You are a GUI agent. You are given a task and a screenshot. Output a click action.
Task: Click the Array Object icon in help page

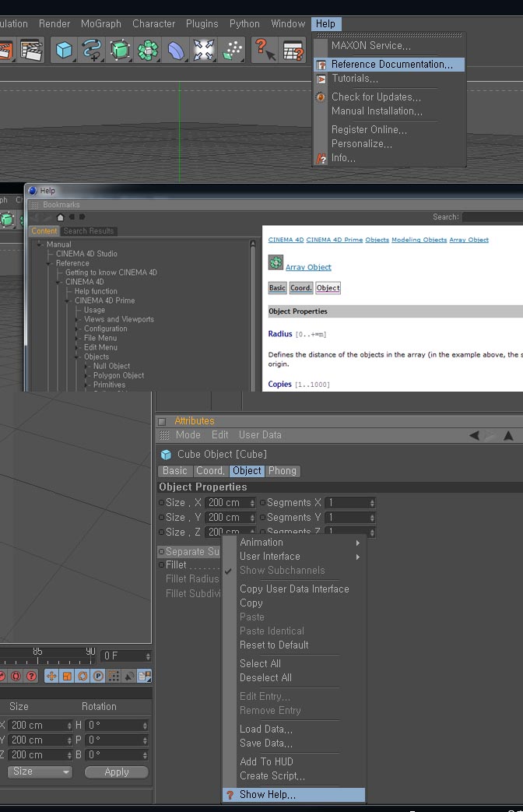click(276, 262)
